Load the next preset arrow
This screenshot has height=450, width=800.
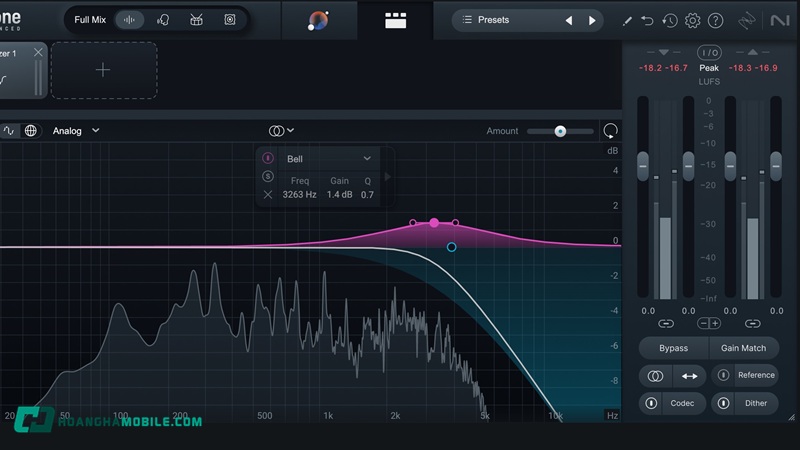click(x=592, y=20)
